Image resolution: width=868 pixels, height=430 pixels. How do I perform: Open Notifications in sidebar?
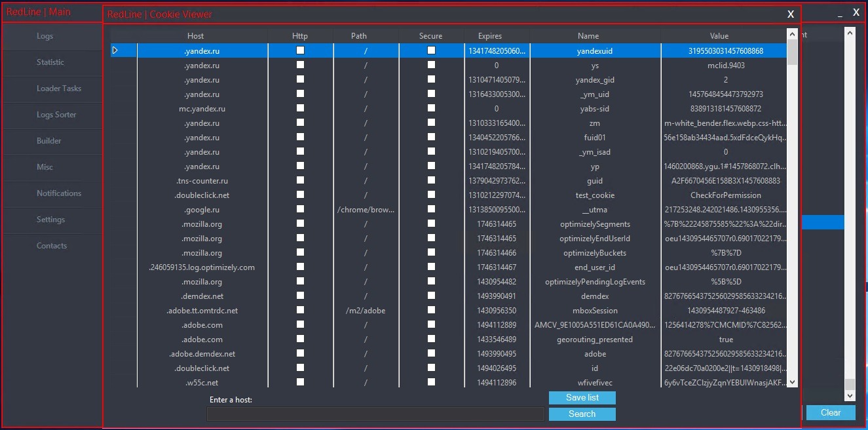click(52, 194)
